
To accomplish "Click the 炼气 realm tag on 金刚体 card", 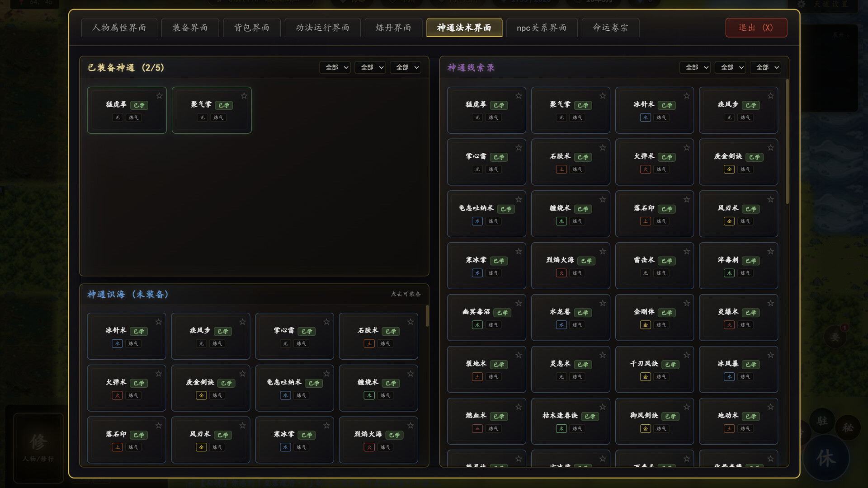I will click(x=661, y=325).
